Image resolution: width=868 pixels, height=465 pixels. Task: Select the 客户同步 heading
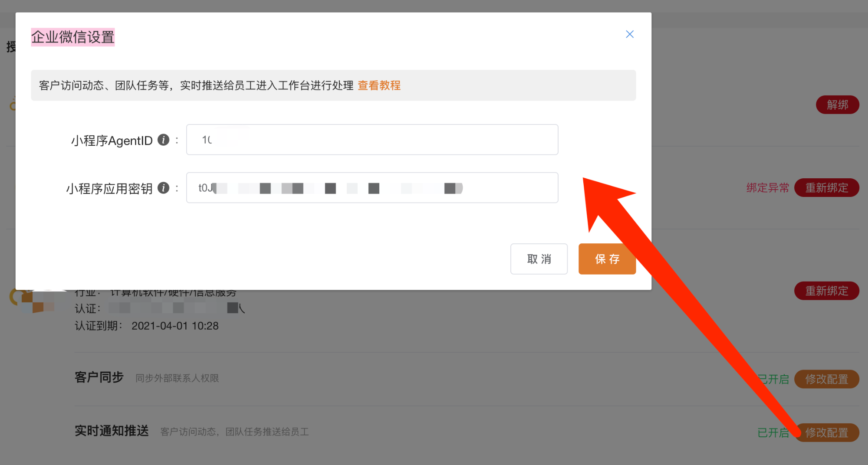99,377
